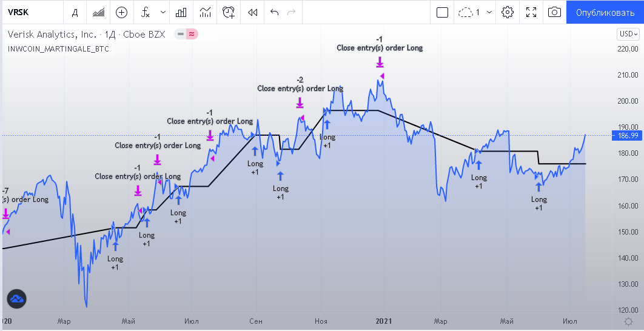Toggle the gray minus status indicator
This screenshot has height=331, width=644.
(x=180, y=35)
